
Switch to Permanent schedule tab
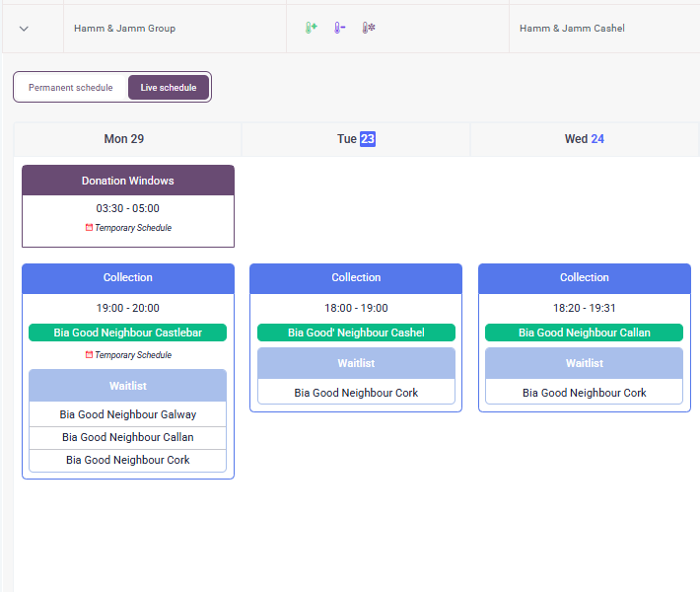(71, 88)
